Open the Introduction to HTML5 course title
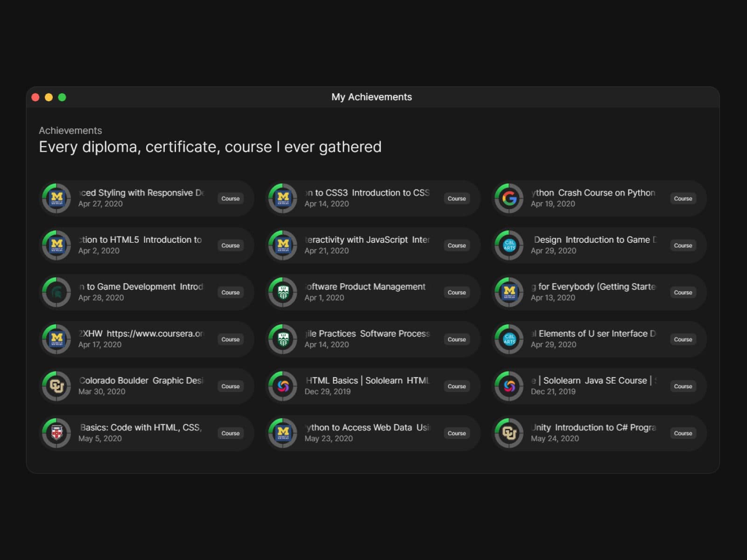 140,240
